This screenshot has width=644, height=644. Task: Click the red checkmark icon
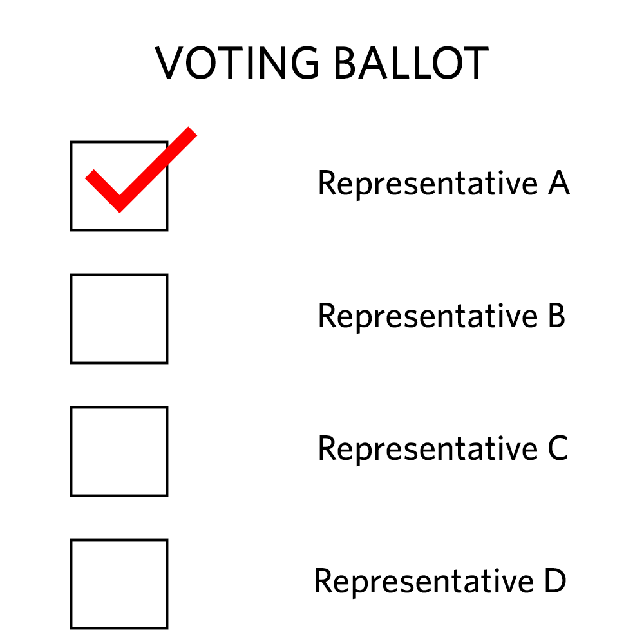click(x=141, y=169)
